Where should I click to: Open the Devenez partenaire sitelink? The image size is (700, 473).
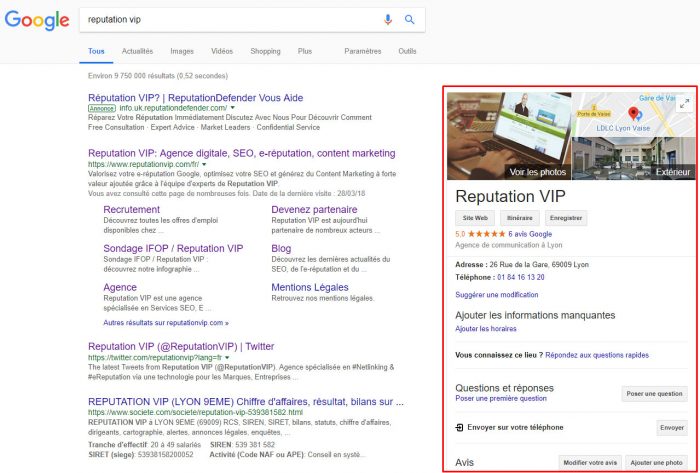[314, 210]
